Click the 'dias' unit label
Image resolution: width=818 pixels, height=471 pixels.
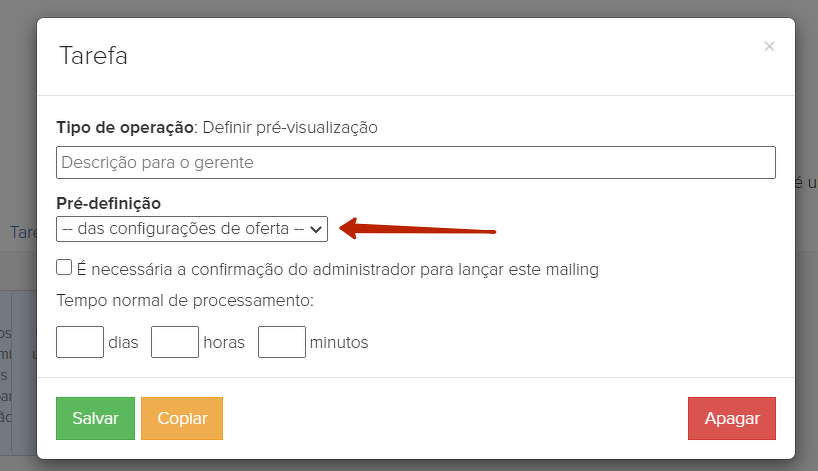click(x=123, y=343)
